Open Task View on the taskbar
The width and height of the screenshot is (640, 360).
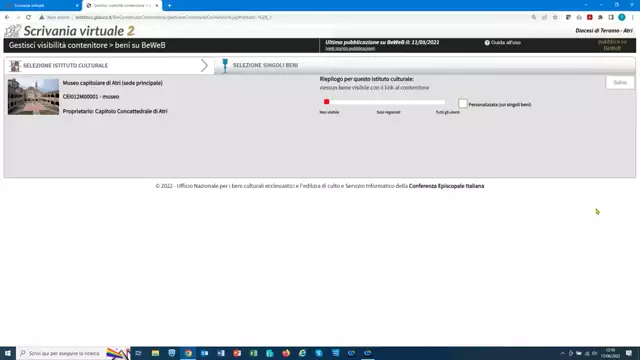(138, 353)
